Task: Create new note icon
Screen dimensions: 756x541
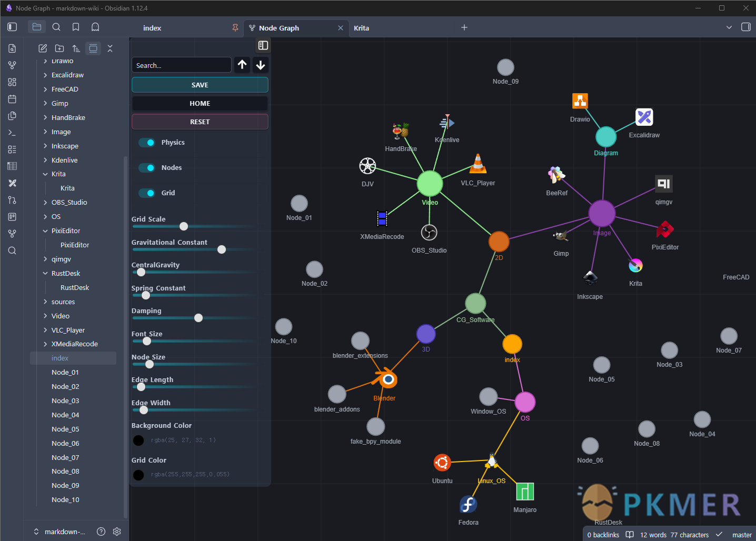Action: click(43, 48)
